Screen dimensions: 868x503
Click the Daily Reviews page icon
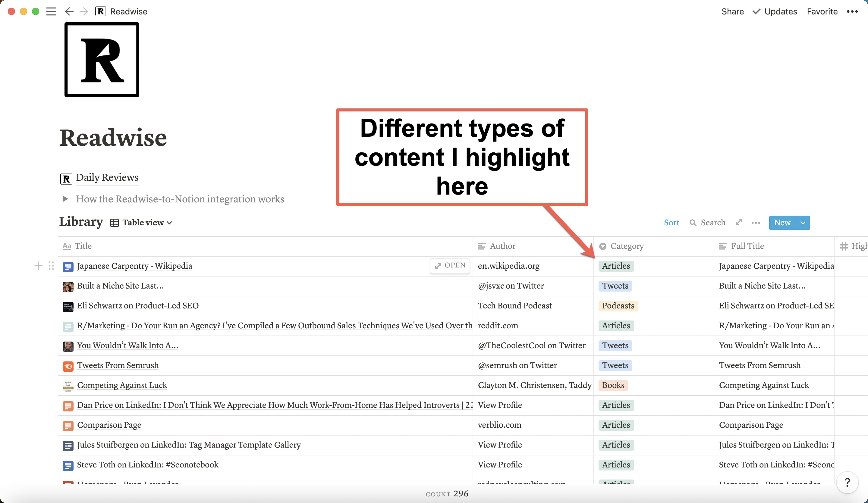(66, 179)
